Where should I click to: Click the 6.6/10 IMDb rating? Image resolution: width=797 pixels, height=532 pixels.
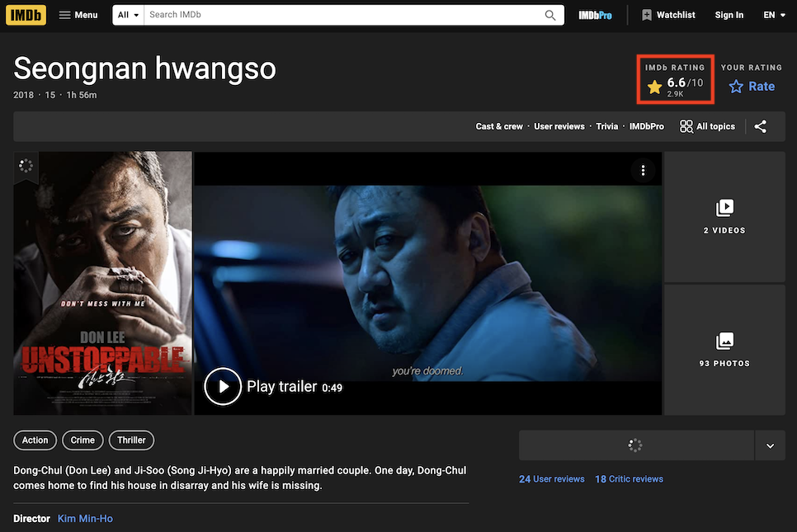(x=676, y=85)
